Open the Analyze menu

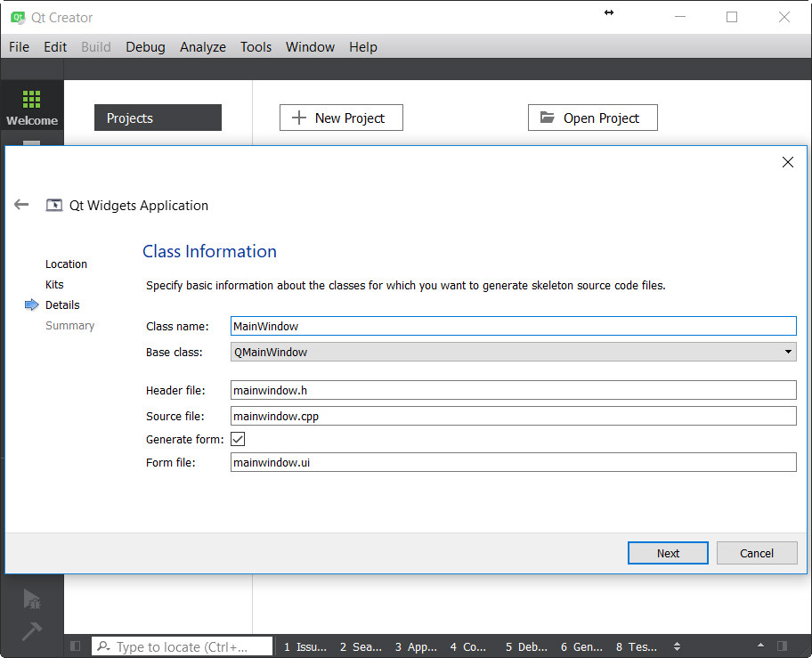pyautogui.click(x=202, y=47)
